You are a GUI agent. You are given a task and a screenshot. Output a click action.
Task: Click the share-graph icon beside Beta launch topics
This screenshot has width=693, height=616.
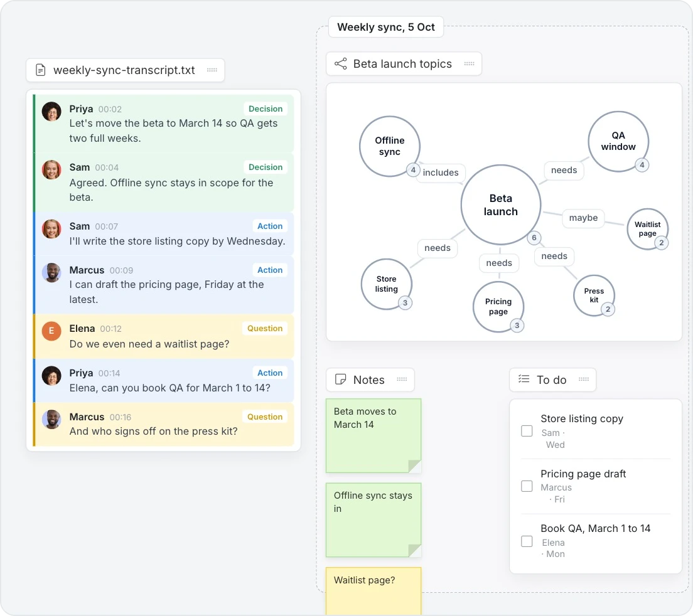[x=340, y=63]
